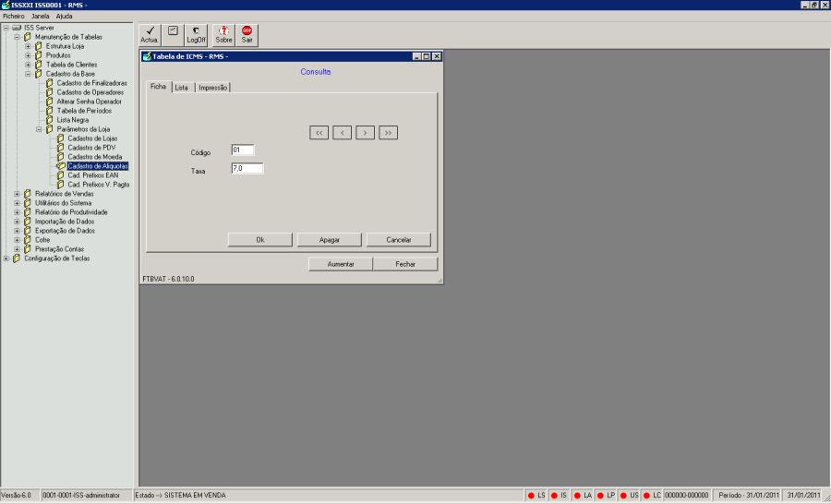The width and height of the screenshot is (831, 504).
Task: Expand the Relatórios de Vendas node
Action: point(17,194)
